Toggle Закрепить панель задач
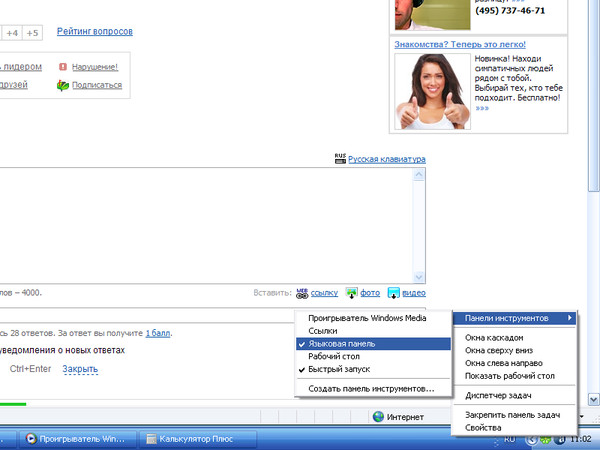Screen dimensions: 600x450 tap(514, 415)
